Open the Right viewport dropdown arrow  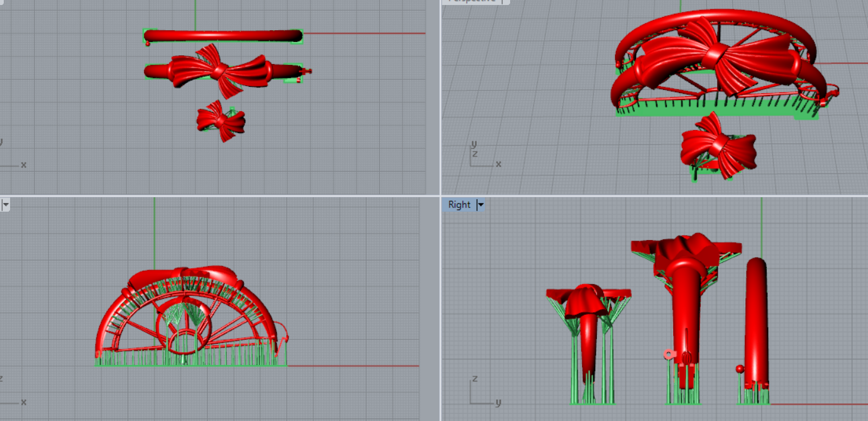[x=481, y=205]
